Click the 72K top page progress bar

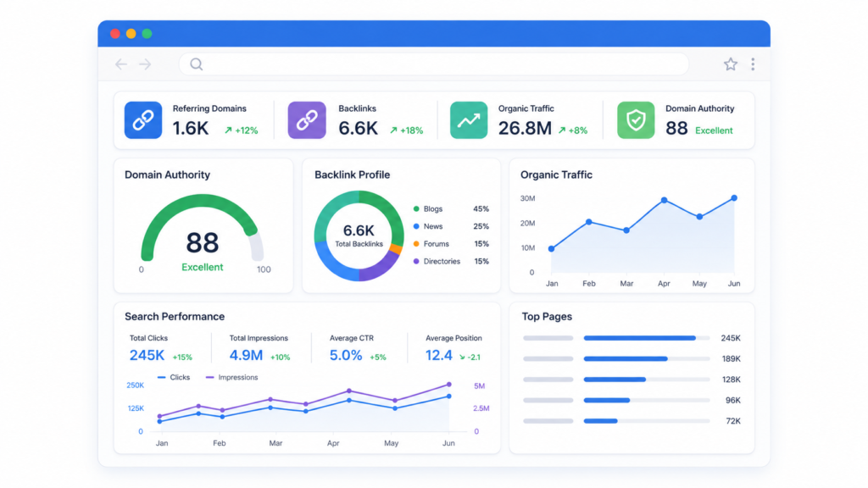pyautogui.click(x=647, y=421)
